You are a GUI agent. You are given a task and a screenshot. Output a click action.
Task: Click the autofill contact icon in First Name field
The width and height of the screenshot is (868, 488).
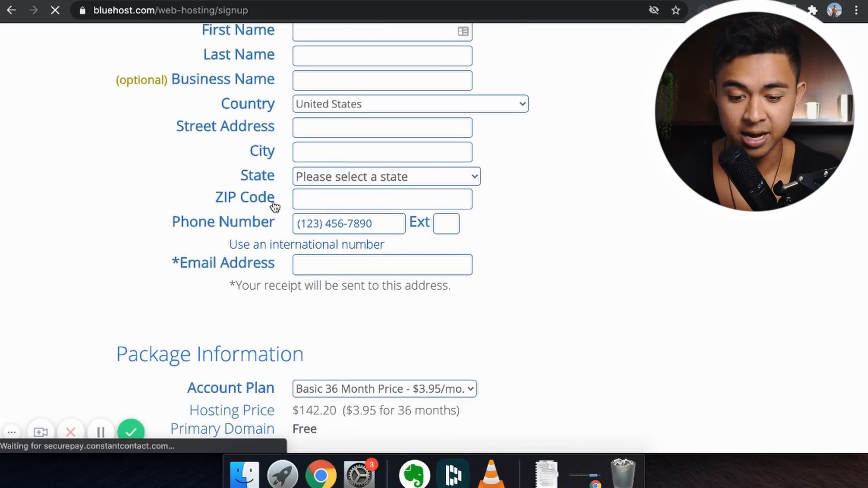tap(463, 31)
